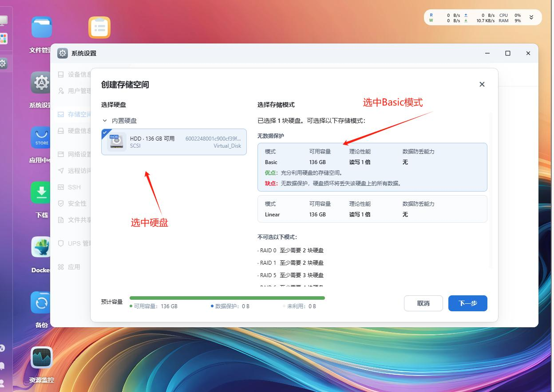
Task: Launch the Docker whale icon
Action: point(42,247)
